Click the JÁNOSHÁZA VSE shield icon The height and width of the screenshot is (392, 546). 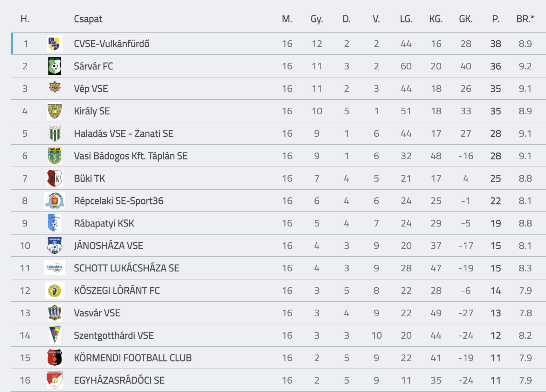(55, 246)
